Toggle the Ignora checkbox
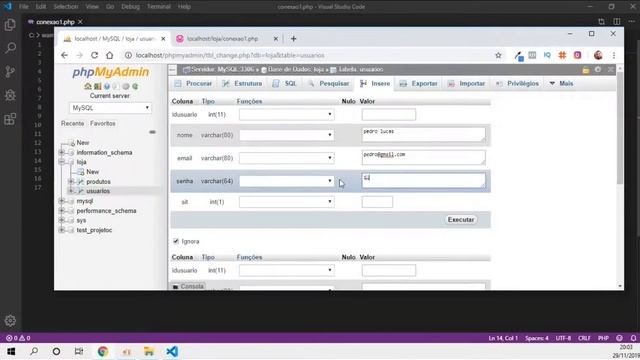640x360 pixels. (176, 241)
